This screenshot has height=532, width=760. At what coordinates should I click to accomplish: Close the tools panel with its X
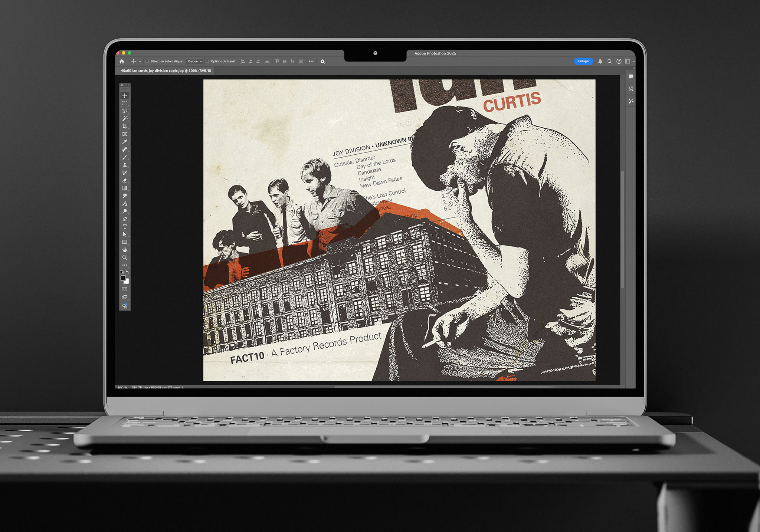[122, 85]
